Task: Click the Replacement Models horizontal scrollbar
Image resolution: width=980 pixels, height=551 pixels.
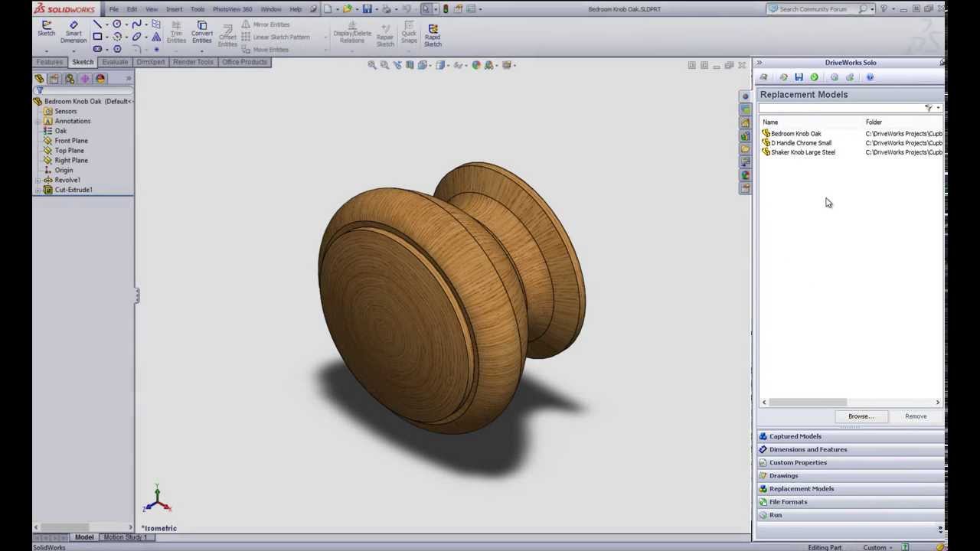Action: (x=851, y=402)
